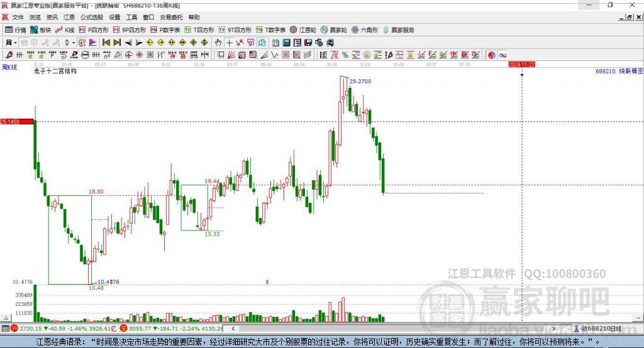Open the T四方形 tool
Viewport: 644px width, 348px height.
(x=199, y=30)
